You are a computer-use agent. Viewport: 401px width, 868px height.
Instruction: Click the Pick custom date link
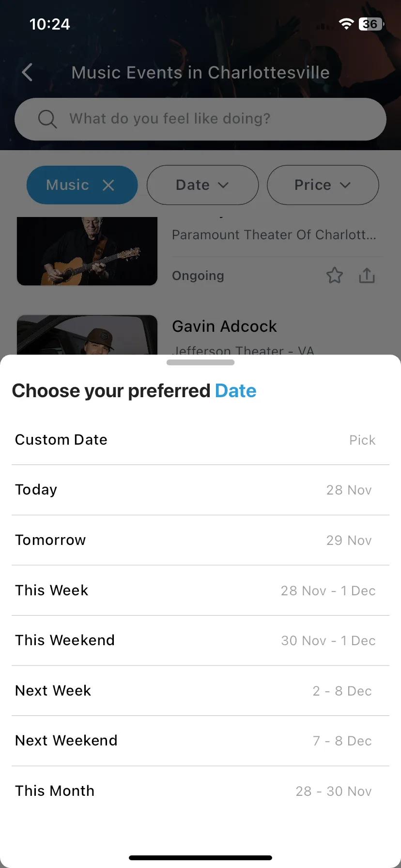[362, 440]
